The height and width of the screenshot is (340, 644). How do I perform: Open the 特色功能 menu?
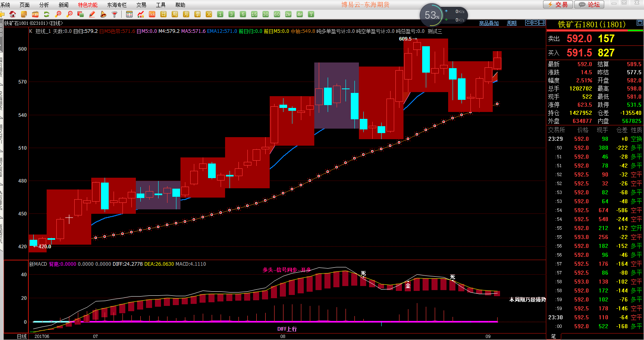[x=88, y=5]
